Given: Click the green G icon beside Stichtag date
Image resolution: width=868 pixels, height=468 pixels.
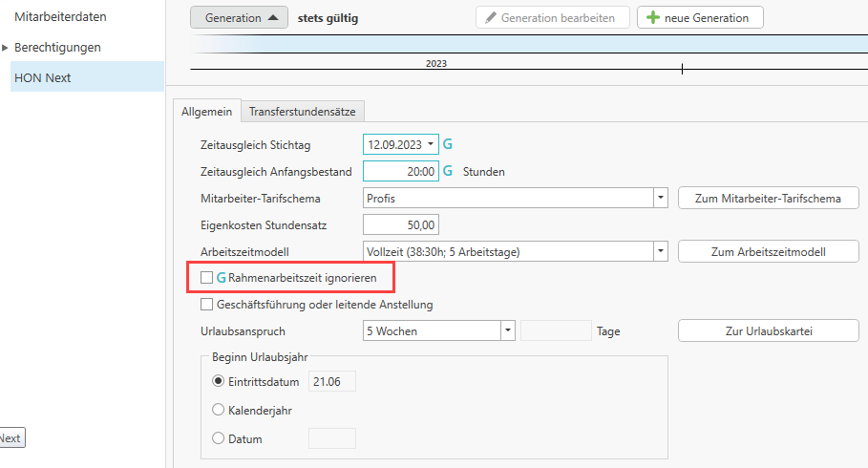Looking at the screenshot, I should 447,145.
